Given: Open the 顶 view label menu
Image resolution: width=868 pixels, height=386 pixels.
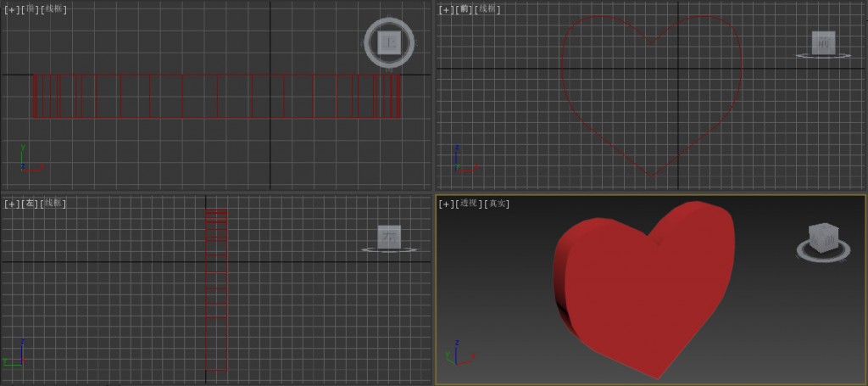Looking at the screenshot, I should click(x=30, y=9).
